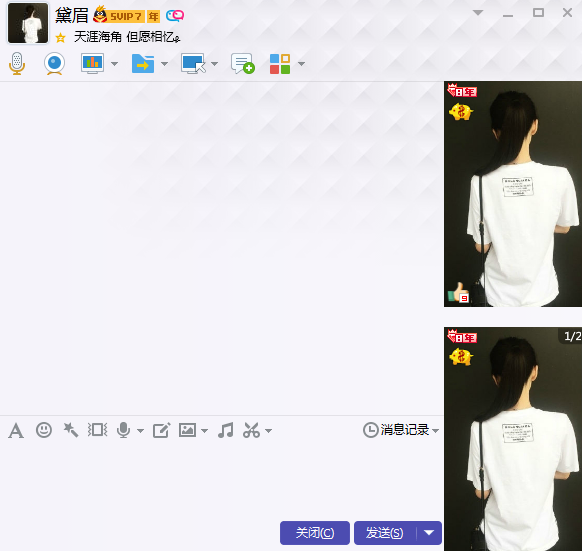Click the 1/2 photo counter
The height and width of the screenshot is (551, 582).
pyautogui.click(x=572, y=336)
